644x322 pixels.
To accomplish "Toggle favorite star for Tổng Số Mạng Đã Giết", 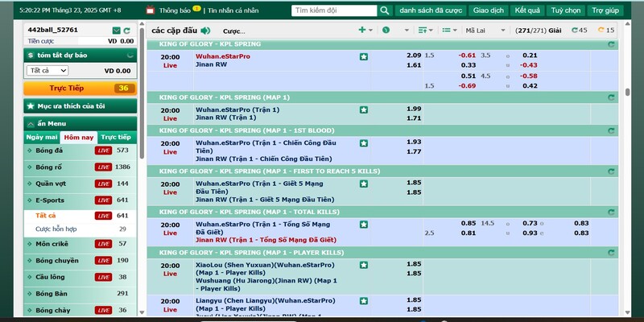I will (x=364, y=225).
